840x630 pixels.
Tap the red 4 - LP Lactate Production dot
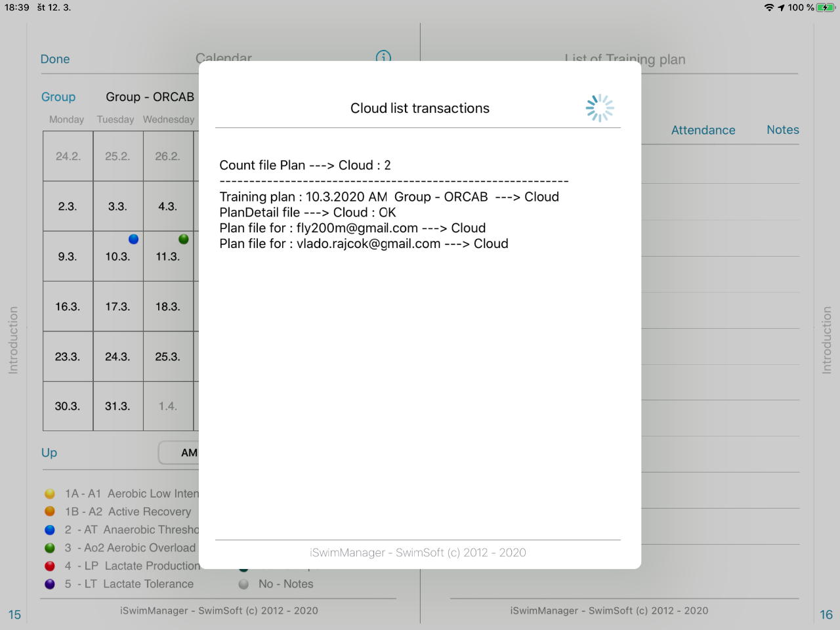coord(50,566)
